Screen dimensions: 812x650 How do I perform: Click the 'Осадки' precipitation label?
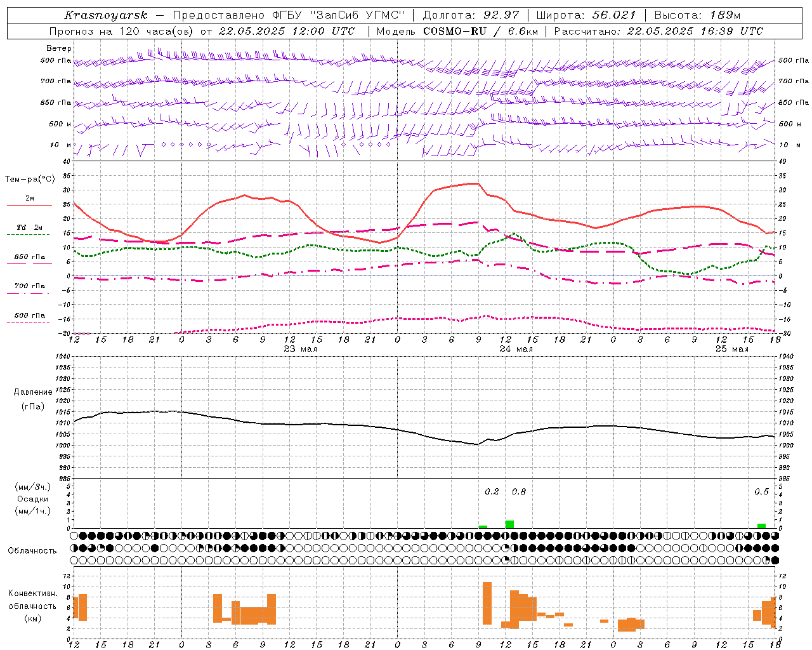[32, 499]
